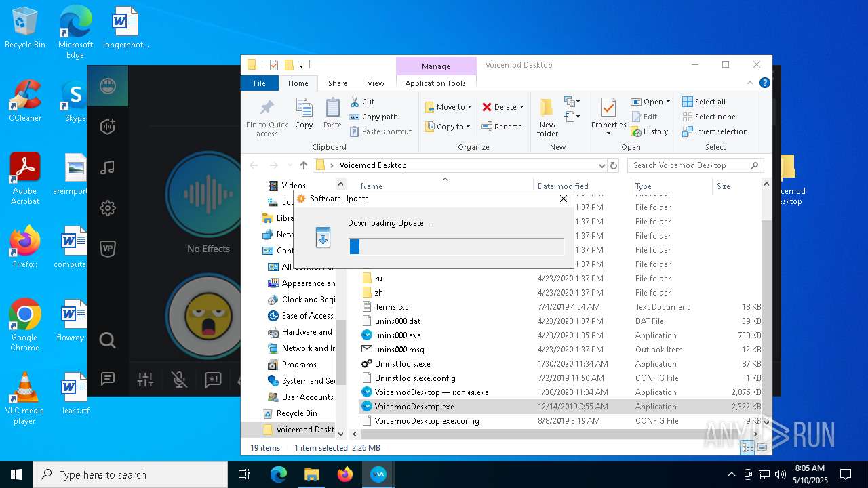Toggle Voicemod muted microphone icon

tap(179, 380)
